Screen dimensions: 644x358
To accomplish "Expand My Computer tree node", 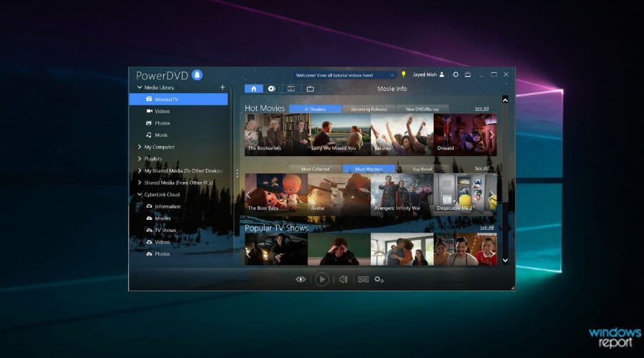I will tap(140, 147).
